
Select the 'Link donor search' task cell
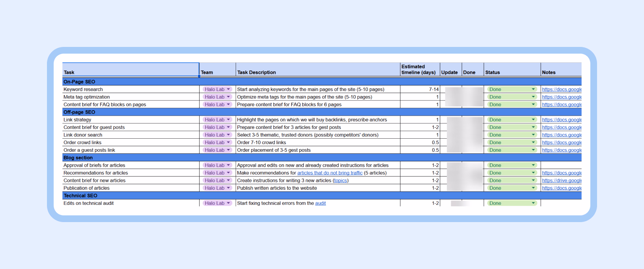click(131, 135)
